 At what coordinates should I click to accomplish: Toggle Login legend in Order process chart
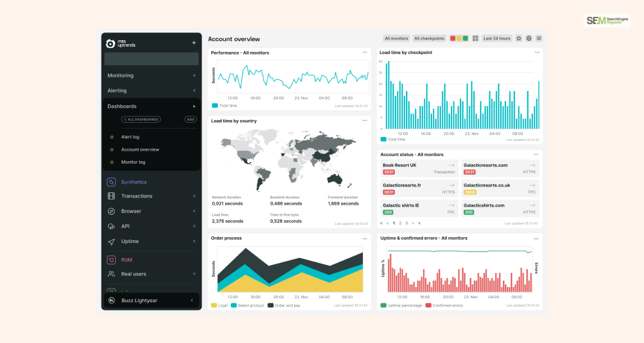click(x=219, y=306)
